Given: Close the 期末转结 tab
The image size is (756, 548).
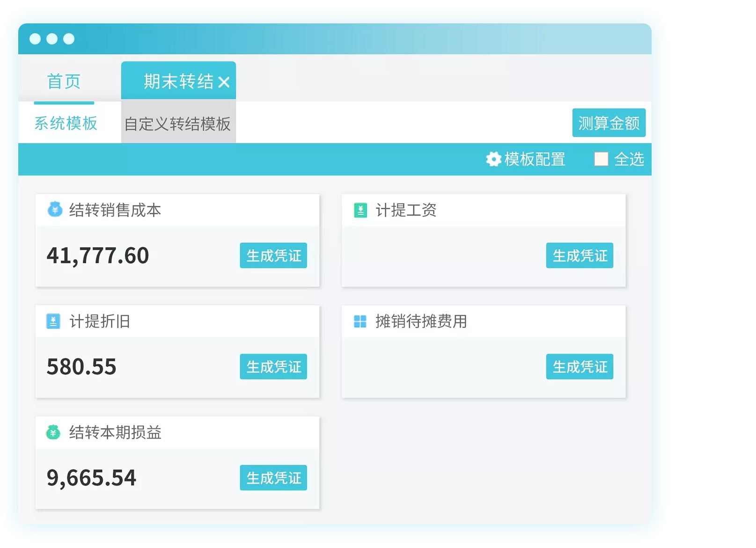Looking at the screenshot, I should coord(224,82).
